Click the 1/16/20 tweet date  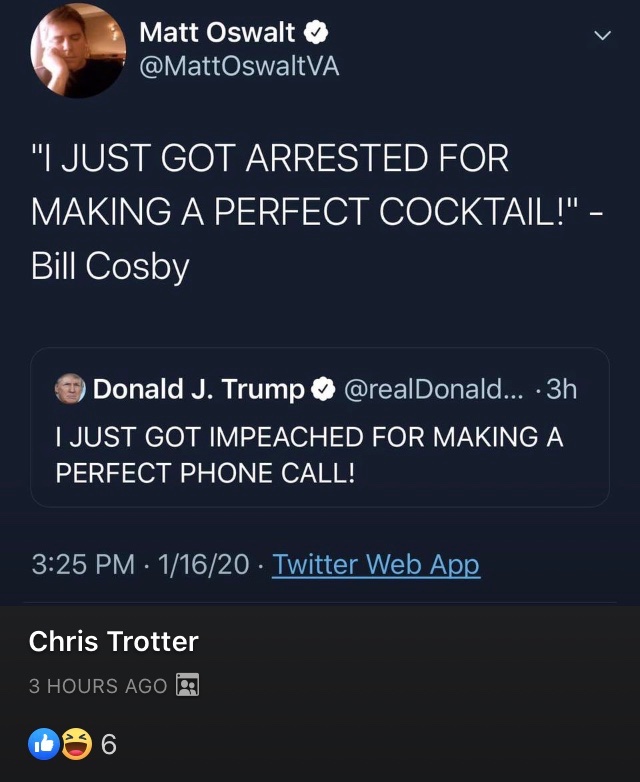203,564
